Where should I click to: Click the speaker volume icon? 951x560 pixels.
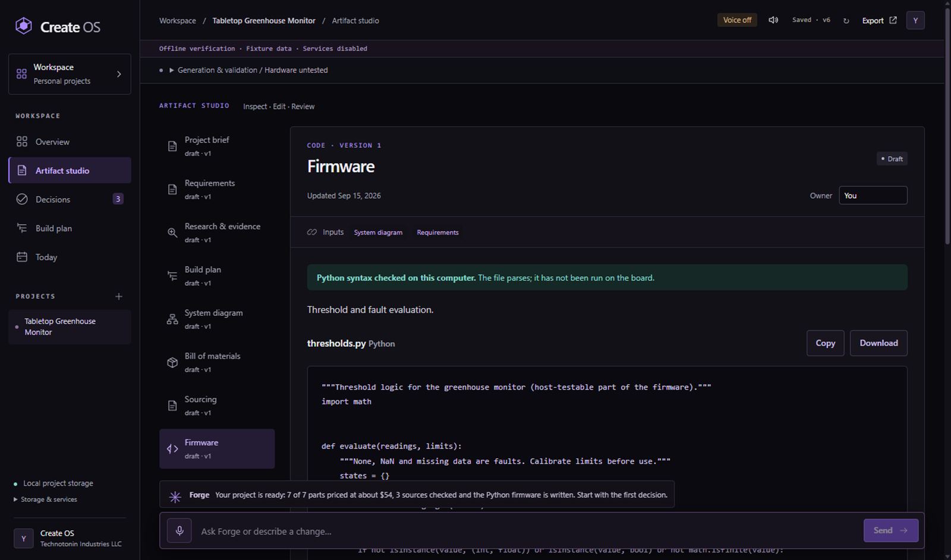pos(773,20)
